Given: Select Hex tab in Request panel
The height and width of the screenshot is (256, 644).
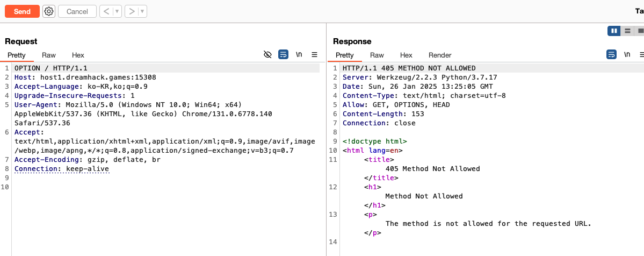Looking at the screenshot, I should [x=78, y=55].
